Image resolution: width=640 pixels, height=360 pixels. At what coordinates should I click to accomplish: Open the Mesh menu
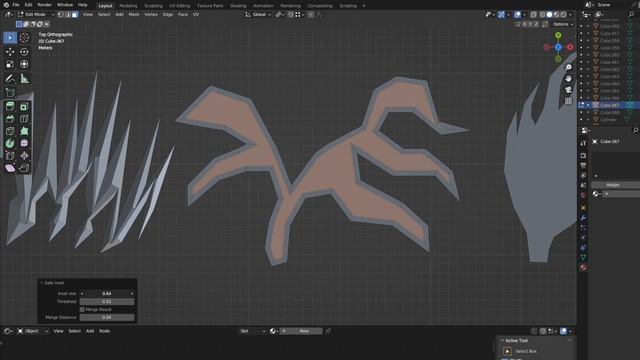point(134,14)
